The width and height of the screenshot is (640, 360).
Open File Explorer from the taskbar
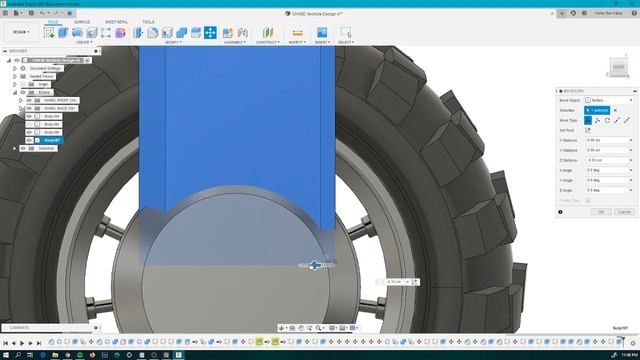click(55, 355)
